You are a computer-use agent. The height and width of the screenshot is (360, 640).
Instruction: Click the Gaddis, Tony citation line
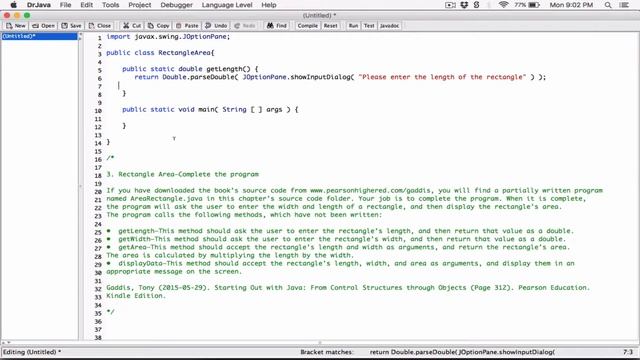[348, 288]
